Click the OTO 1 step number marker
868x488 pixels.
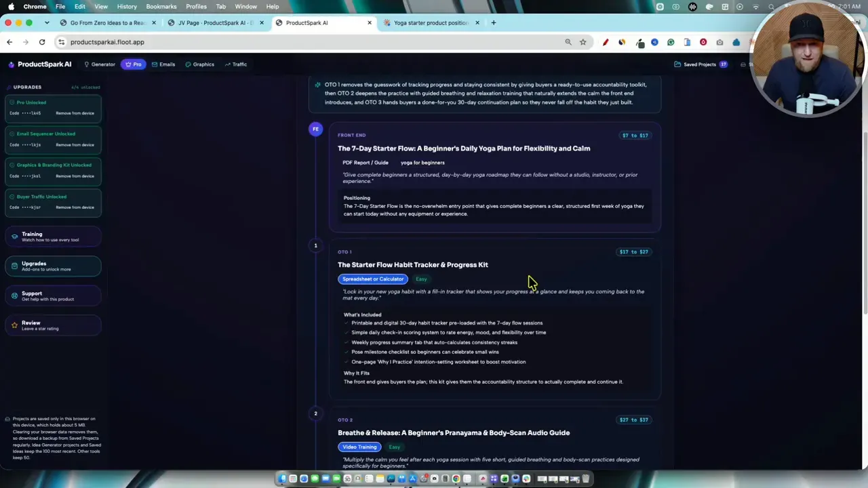tap(315, 245)
